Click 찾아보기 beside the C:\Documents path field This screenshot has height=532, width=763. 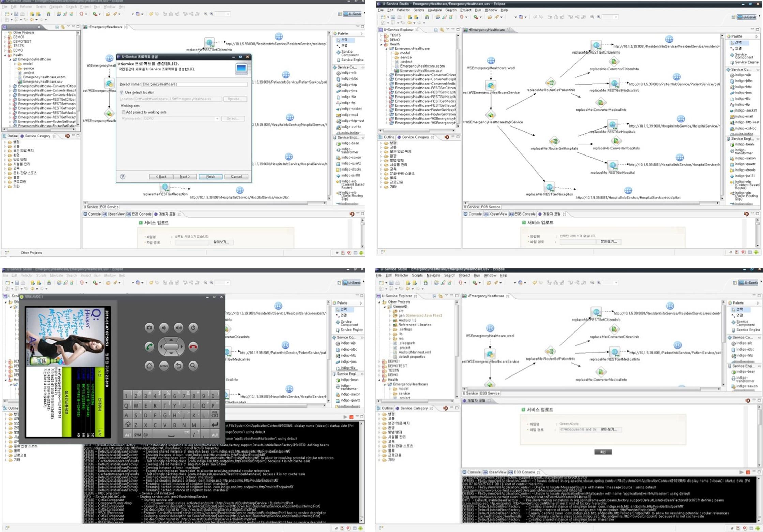coord(609,429)
